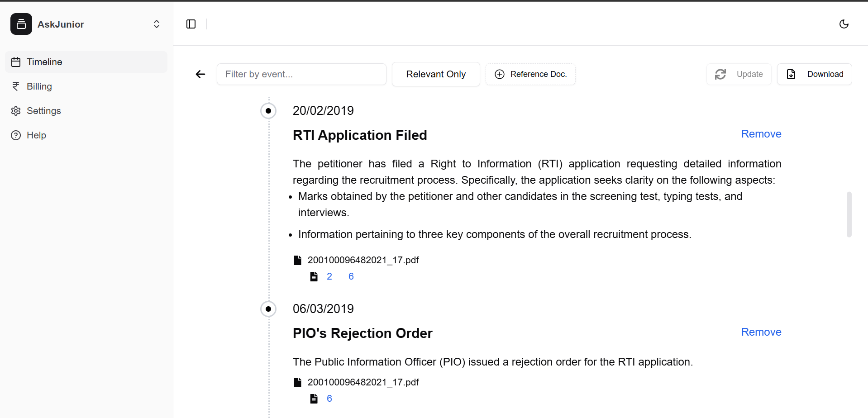868x418 pixels.
Task: Focus the Filter by event field
Action: (301, 74)
